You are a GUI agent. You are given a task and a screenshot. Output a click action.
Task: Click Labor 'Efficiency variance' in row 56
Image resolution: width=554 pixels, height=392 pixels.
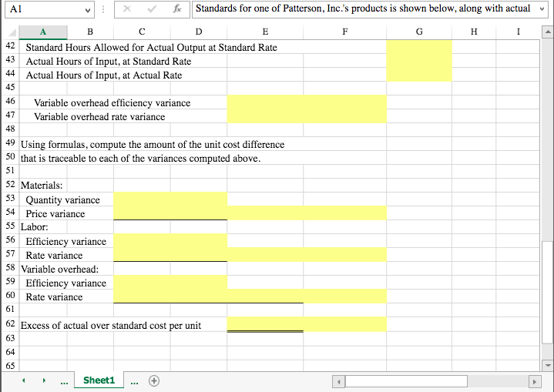[x=65, y=242]
